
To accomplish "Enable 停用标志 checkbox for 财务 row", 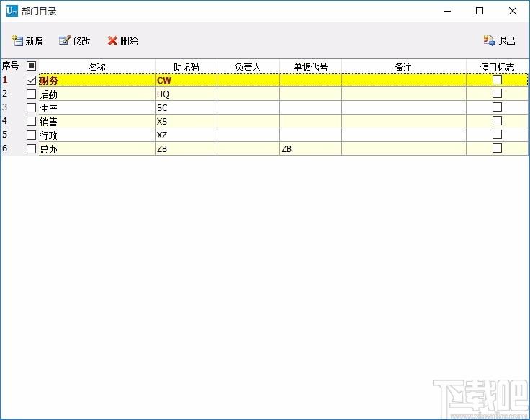I will tap(497, 79).
